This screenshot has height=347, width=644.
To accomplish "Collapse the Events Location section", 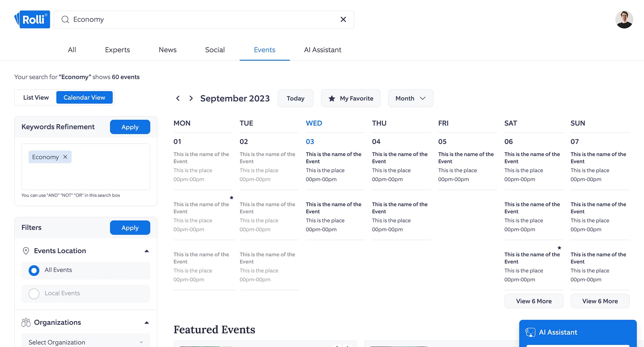I will point(147,251).
